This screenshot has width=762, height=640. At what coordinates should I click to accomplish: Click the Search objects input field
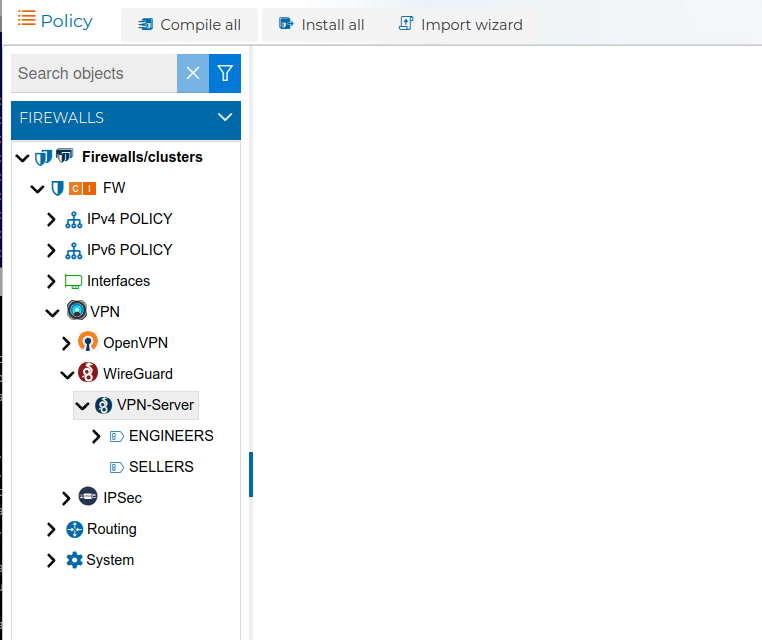94,73
